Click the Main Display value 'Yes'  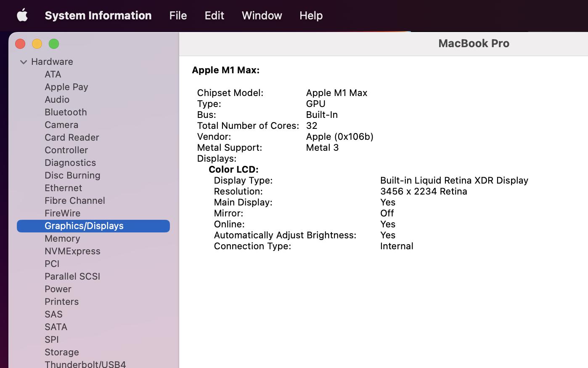[388, 202]
